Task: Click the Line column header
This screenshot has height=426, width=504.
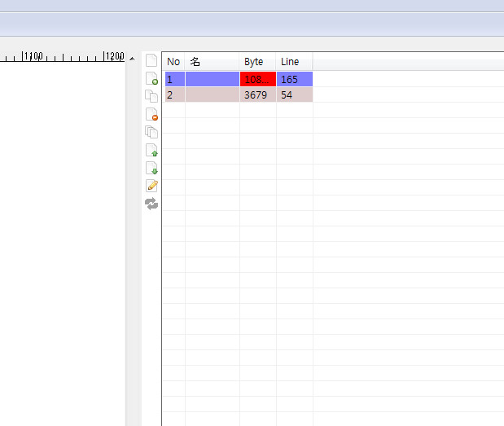Action: (294, 62)
